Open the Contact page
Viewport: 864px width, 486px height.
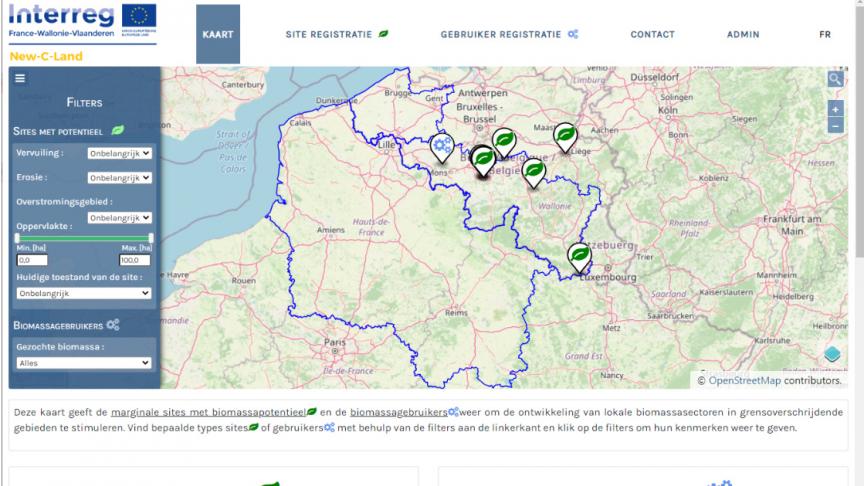pos(652,34)
